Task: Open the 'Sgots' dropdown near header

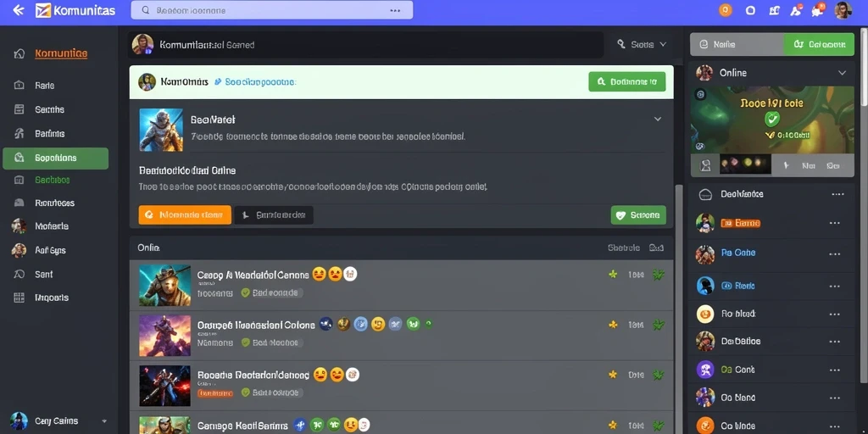Action: pyautogui.click(x=643, y=44)
